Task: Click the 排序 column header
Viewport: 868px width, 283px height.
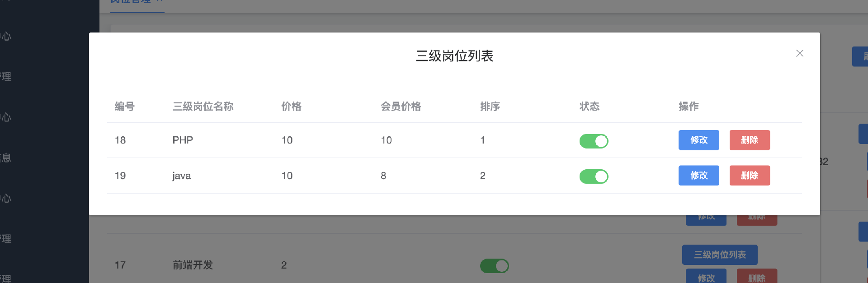Action: coord(490,107)
